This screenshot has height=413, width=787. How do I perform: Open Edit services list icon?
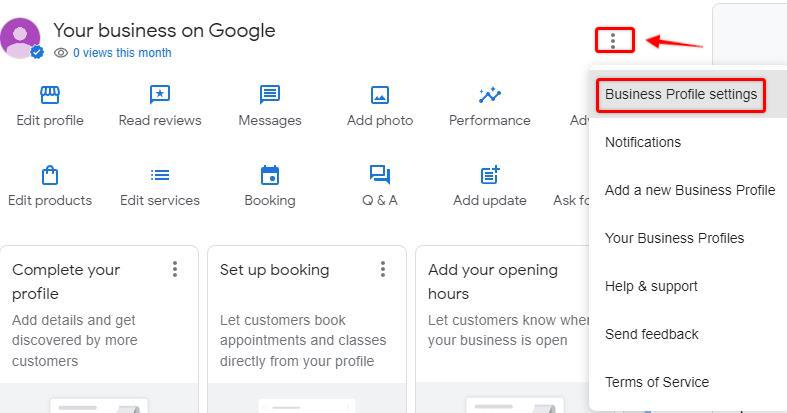click(x=160, y=175)
